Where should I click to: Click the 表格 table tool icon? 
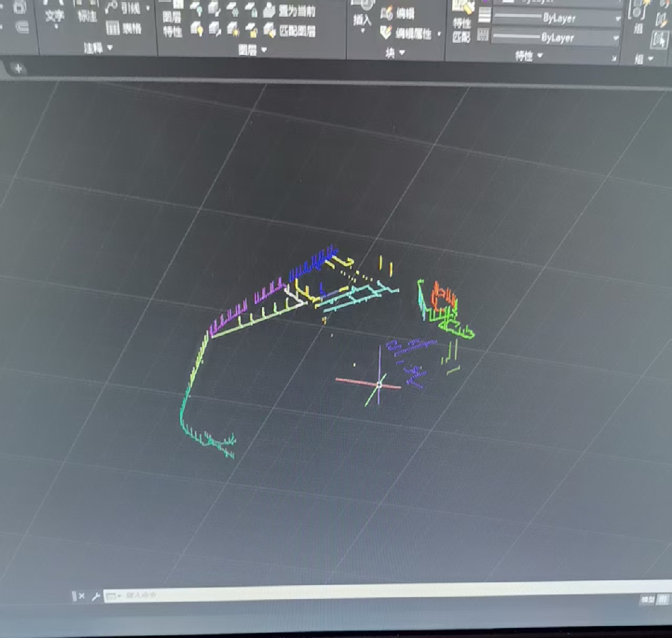click(x=113, y=28)
